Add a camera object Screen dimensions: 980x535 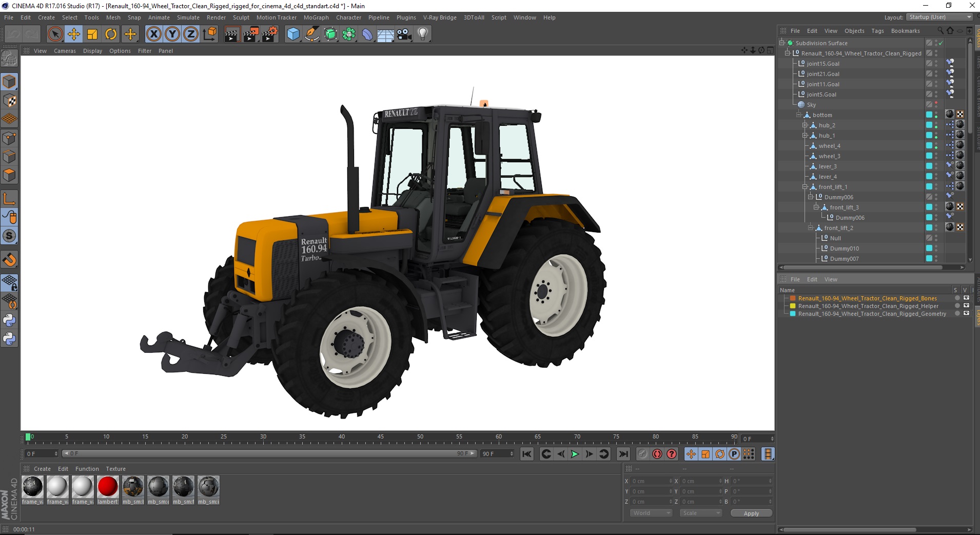tap(404, 34)
